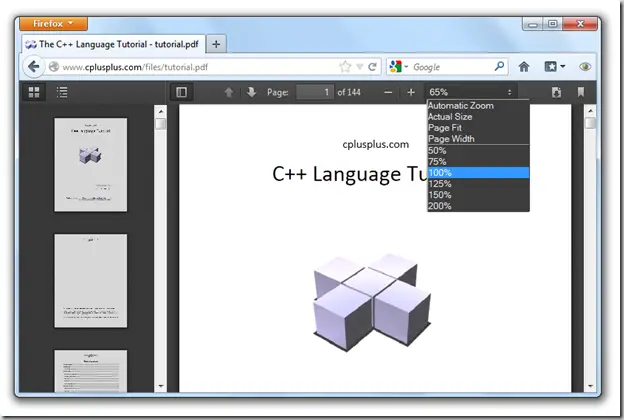Click the 'of 144' page count text
Screen dimensions: 624x420
pos(349,92)
